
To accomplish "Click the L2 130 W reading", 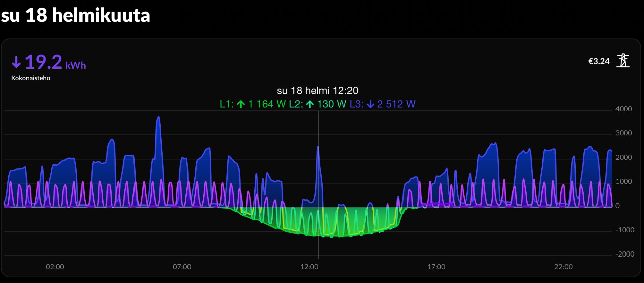I will pos(318,104).
